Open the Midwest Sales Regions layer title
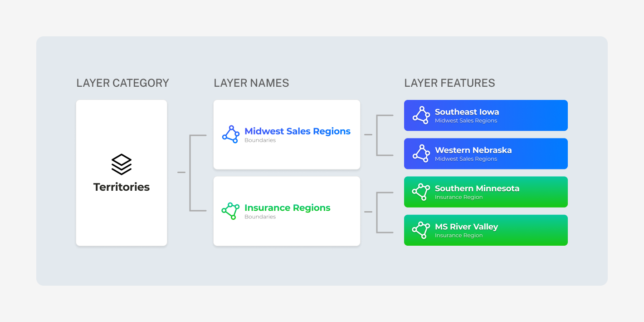Viewport: 644px width, 322px height. (x=298, y=131)
